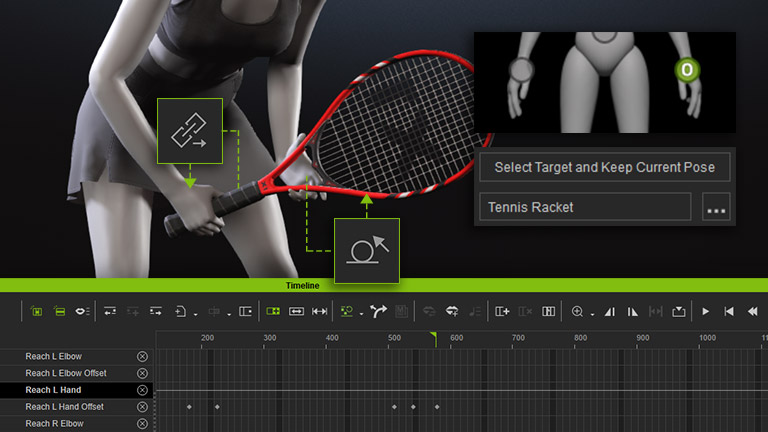Select the Reach L Hand Offset track
This screenshot has height=432, width=768.
(64, 407)
